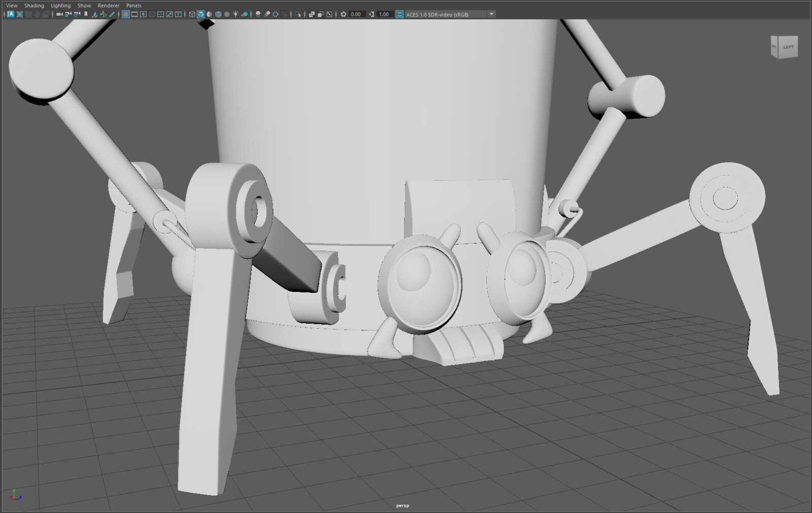Click the Exposure reset icon
The height and width of the screenshot is (513, 812).
(x=343, y=14)
